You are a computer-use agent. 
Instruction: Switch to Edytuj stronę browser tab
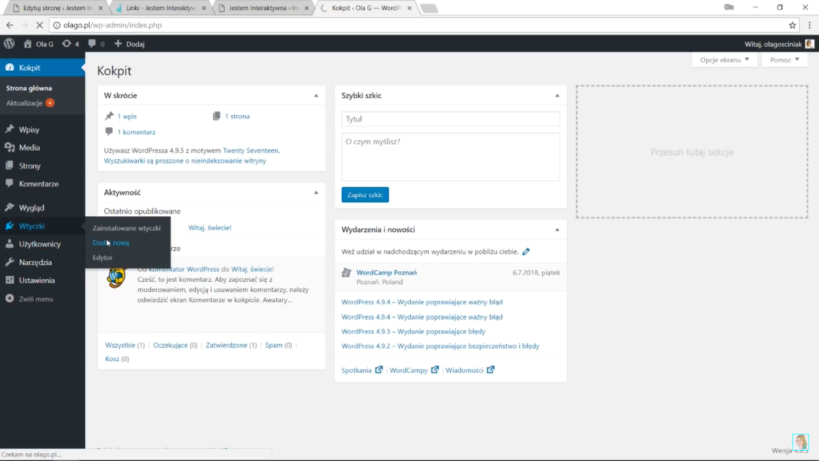(x=56, y=8)
